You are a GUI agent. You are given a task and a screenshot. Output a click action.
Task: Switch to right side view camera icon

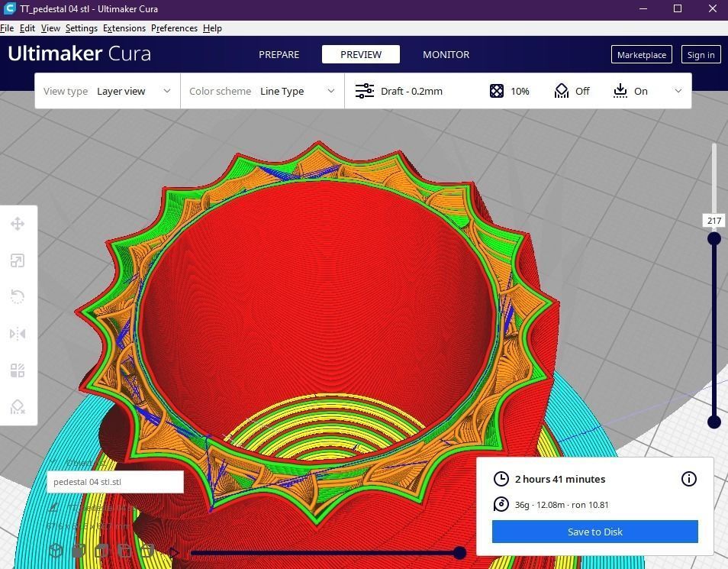click(147, 551)
